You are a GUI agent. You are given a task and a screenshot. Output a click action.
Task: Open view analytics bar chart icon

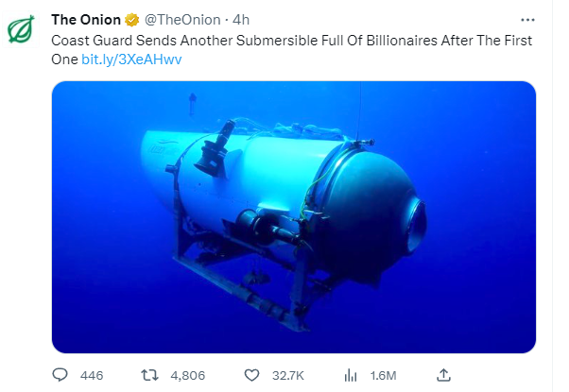click(349, 375)
